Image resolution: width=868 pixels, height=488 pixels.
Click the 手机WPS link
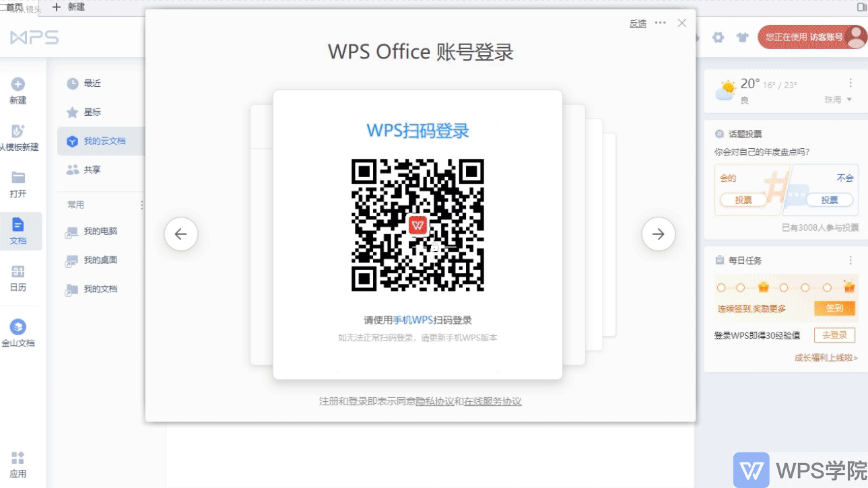click(413, 320)
